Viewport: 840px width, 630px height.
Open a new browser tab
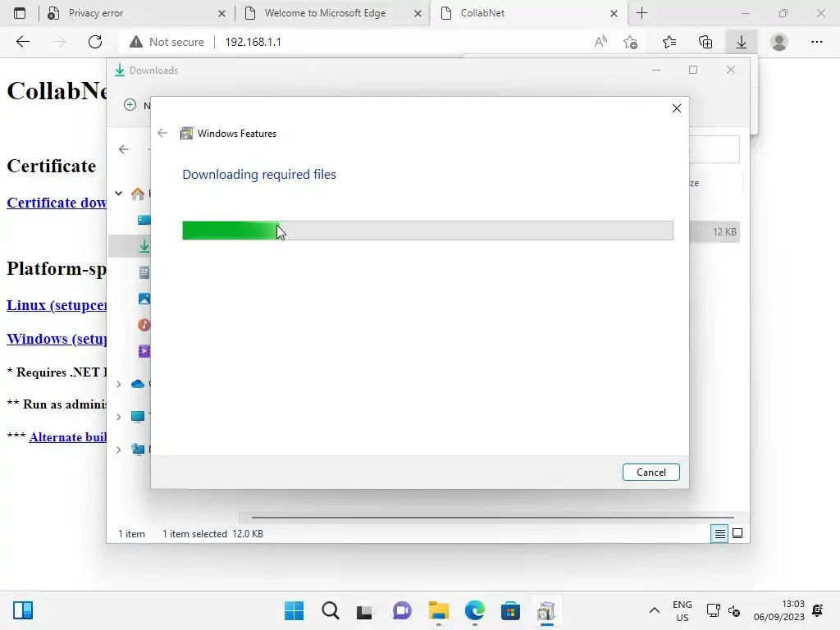pyautogui.click(x=641, y=13)
